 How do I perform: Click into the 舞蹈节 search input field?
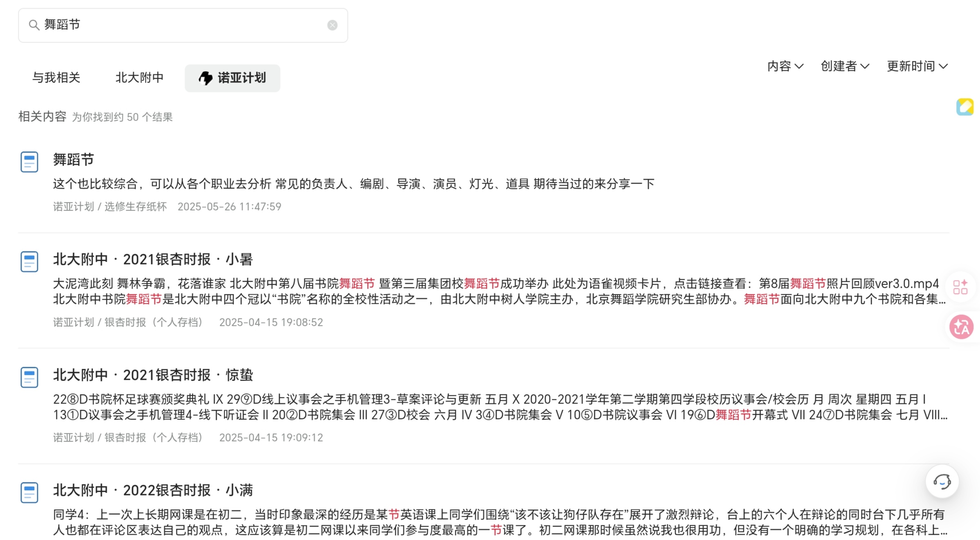point(184,25)
